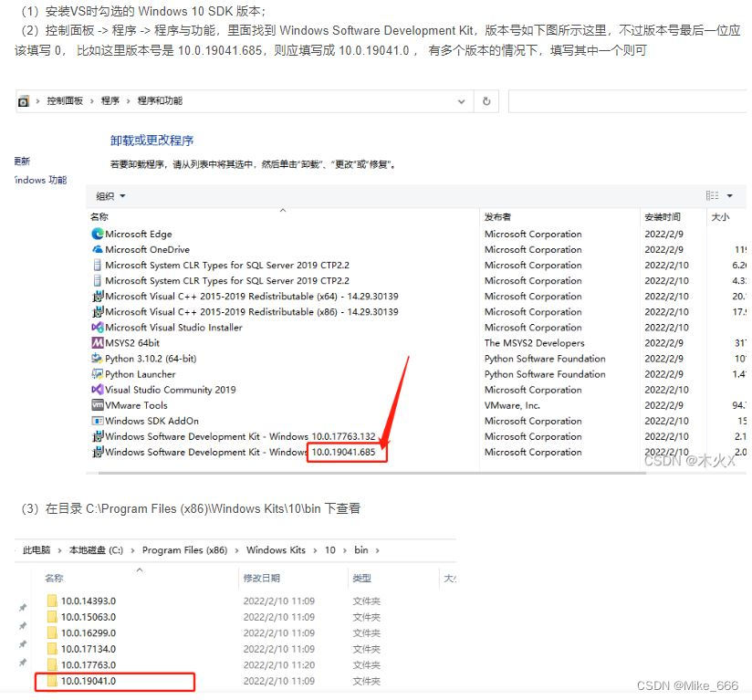Click the search box in the control panel
The width and height of the screenshot is (752, 700).
click(627, 101)
